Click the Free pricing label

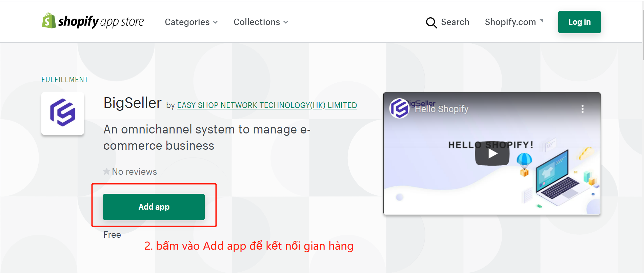[112, 235]
